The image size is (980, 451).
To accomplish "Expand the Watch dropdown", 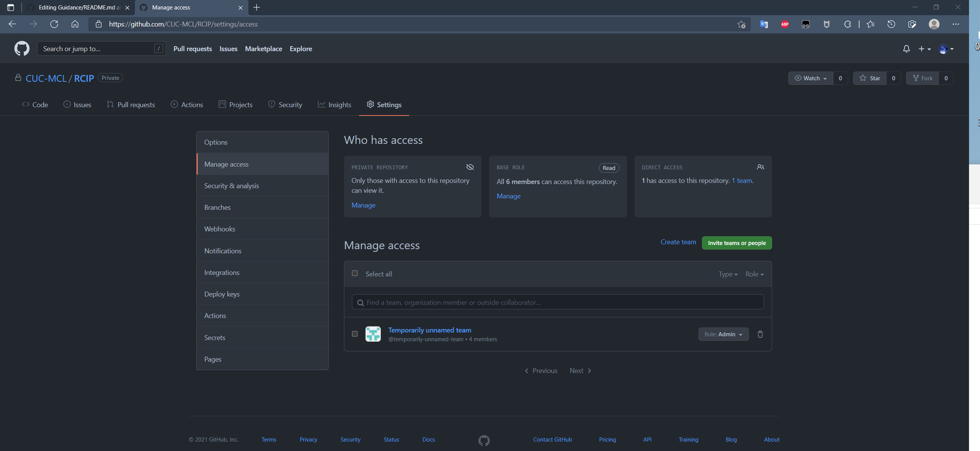I will click(810, 78).
